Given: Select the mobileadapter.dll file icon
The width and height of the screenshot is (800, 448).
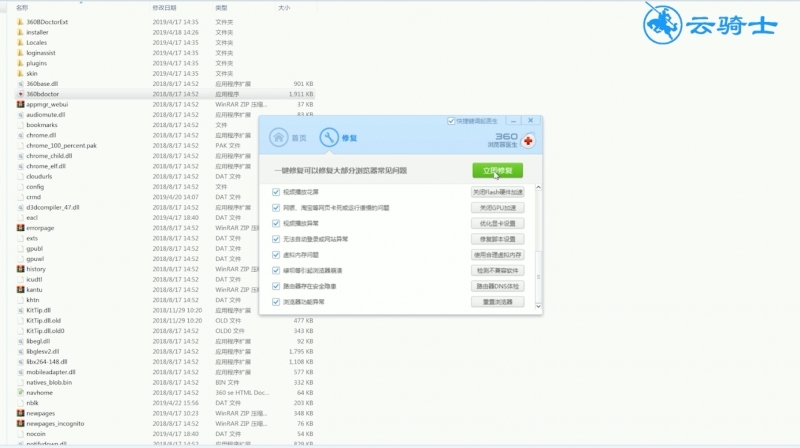Looking at the screenshot, I should [x=20, y=372].
